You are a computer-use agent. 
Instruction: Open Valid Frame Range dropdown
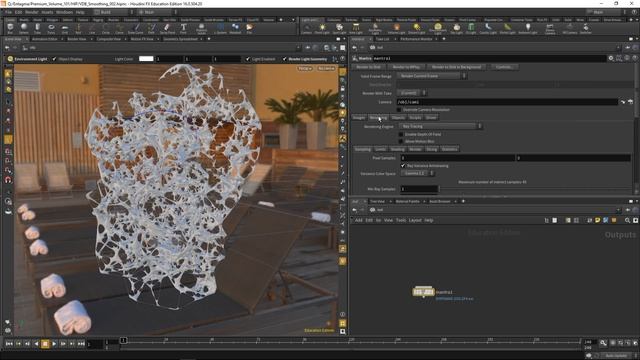click(431, 76)
